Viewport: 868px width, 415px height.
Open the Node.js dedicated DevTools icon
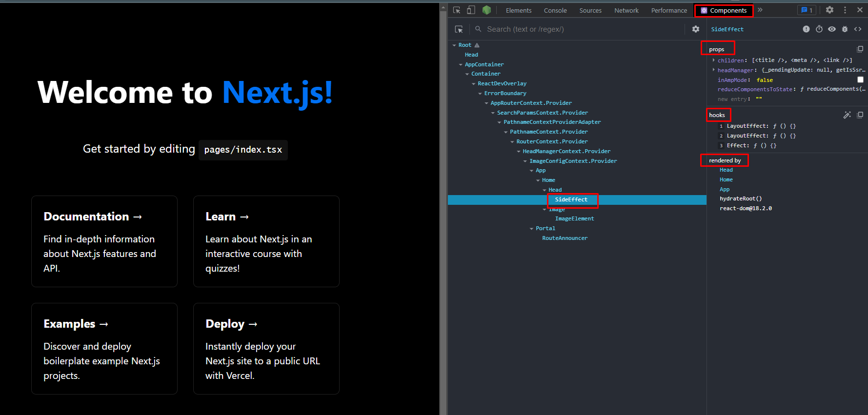pyautogui.click(x=486, y=10)
